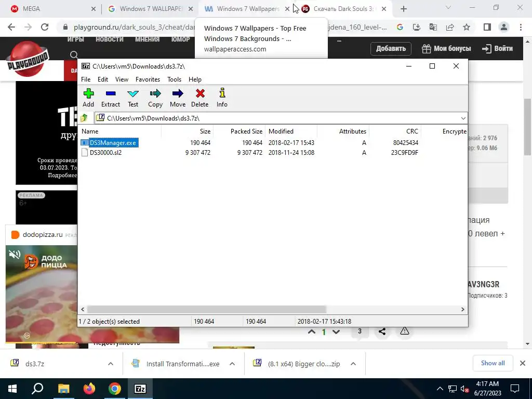Open the Tools menu
532x399 pixels.
pos(174,79)
